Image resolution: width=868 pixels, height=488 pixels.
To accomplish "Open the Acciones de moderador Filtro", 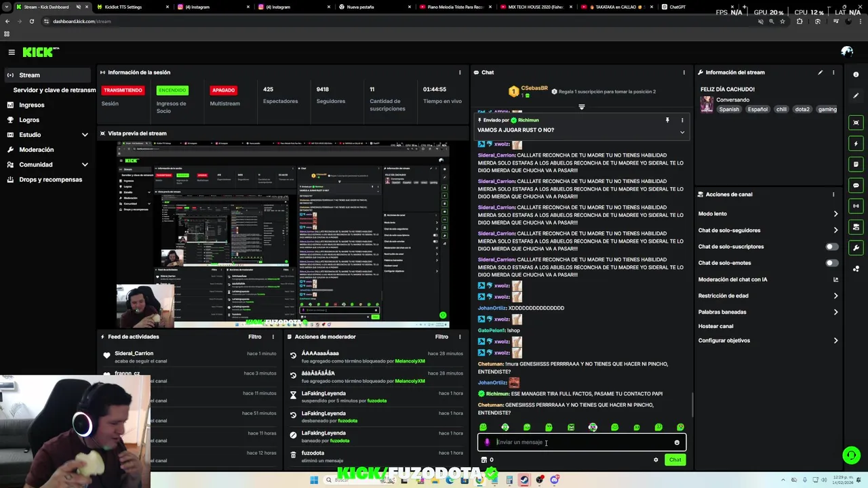I will coord(441,337).
